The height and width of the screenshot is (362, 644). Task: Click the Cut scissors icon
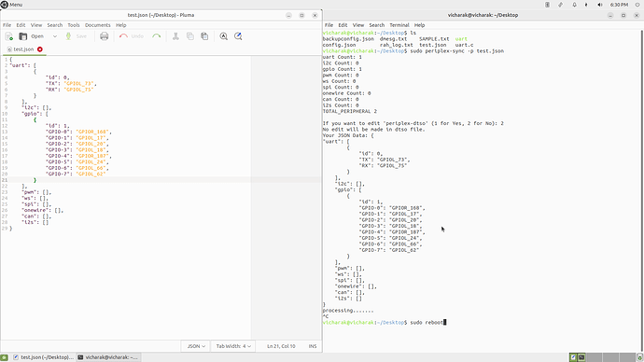click(175, 36)
